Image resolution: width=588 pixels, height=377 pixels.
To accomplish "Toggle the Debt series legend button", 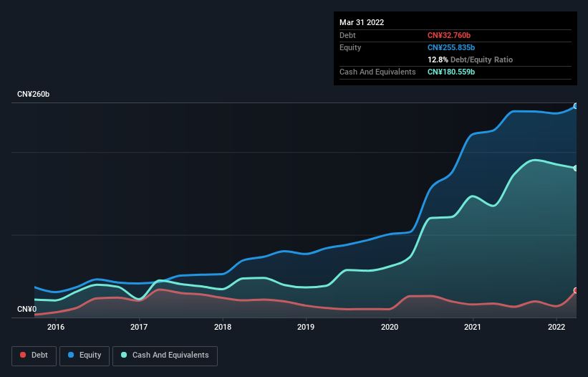I will (34, 355).
